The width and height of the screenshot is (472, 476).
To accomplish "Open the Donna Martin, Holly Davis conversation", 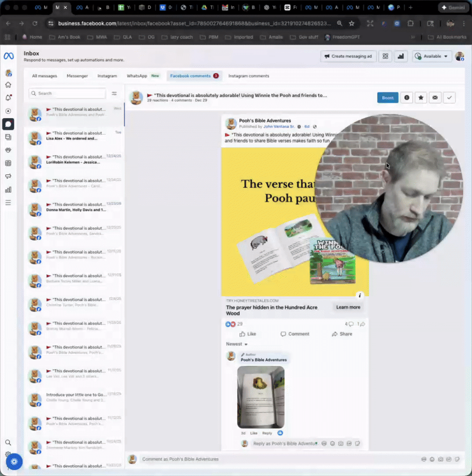I will pos(74,210).
